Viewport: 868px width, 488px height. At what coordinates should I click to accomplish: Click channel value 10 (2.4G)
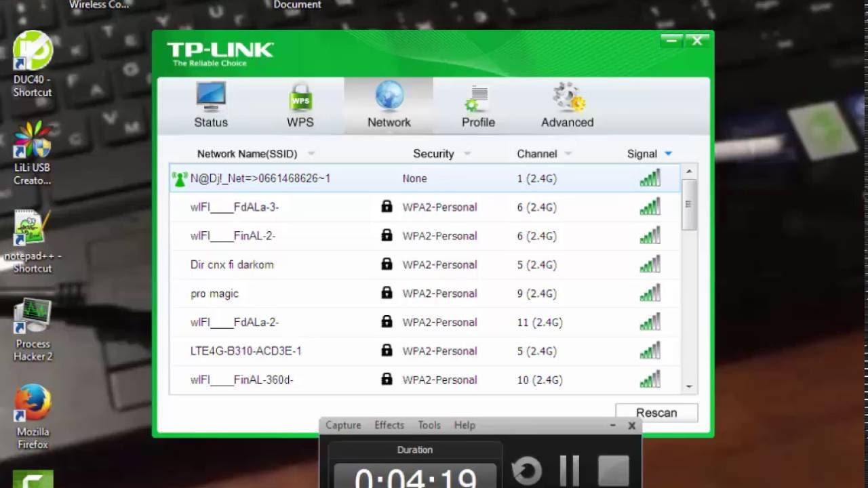coord(540,380)
